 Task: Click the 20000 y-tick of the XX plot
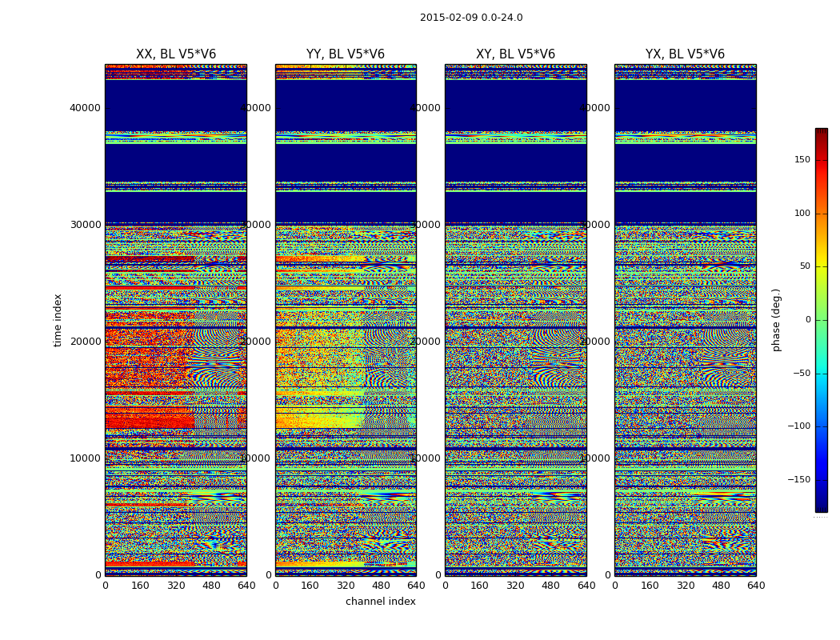click(x=85, y=341)
